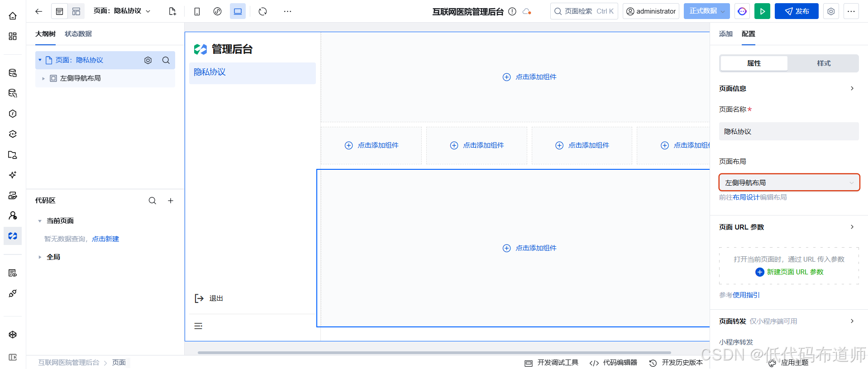Switch to layout panel view icon
The height and width of the screenshot is (369, 868).
point(76,11)
